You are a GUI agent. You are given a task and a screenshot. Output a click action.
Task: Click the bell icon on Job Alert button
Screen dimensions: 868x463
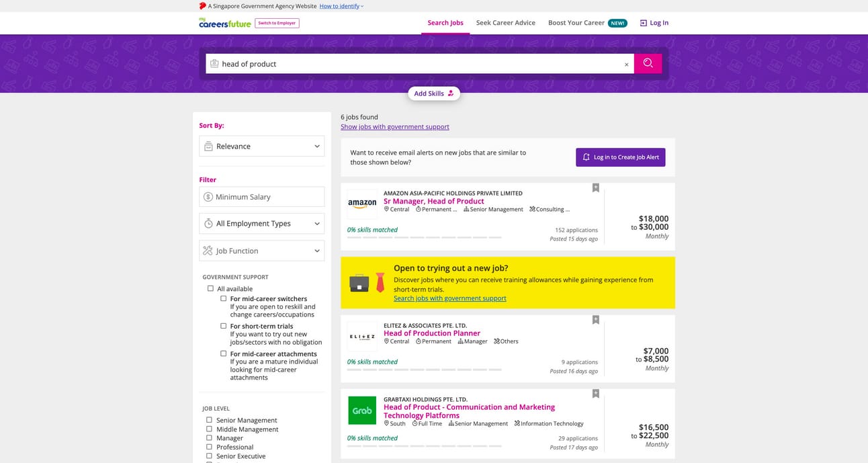coord(586,157)
